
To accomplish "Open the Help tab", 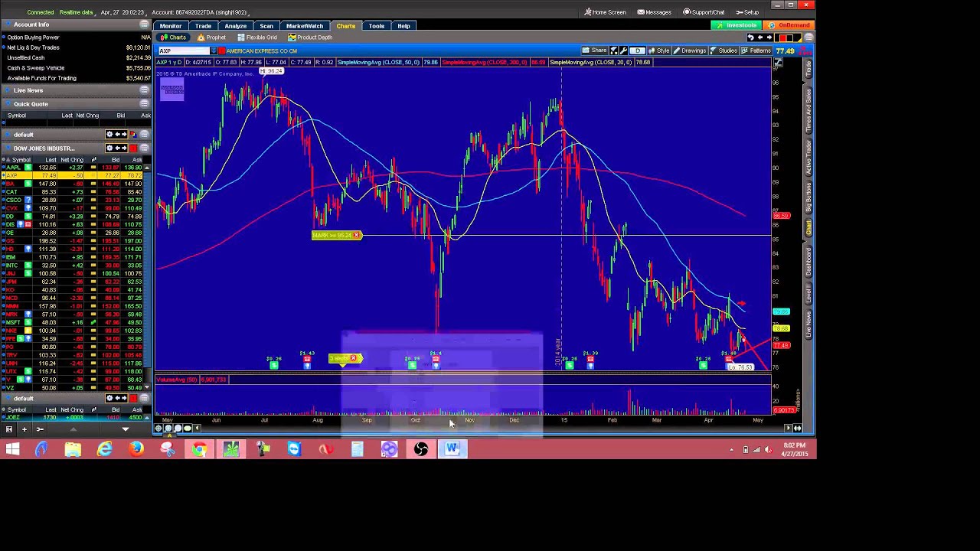I will tap(403, 26).
